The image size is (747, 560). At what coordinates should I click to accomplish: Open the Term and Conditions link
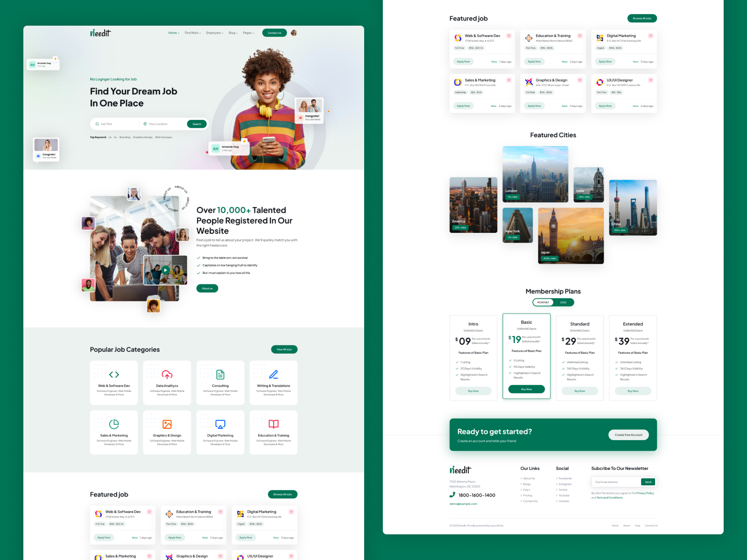point(610,497)
